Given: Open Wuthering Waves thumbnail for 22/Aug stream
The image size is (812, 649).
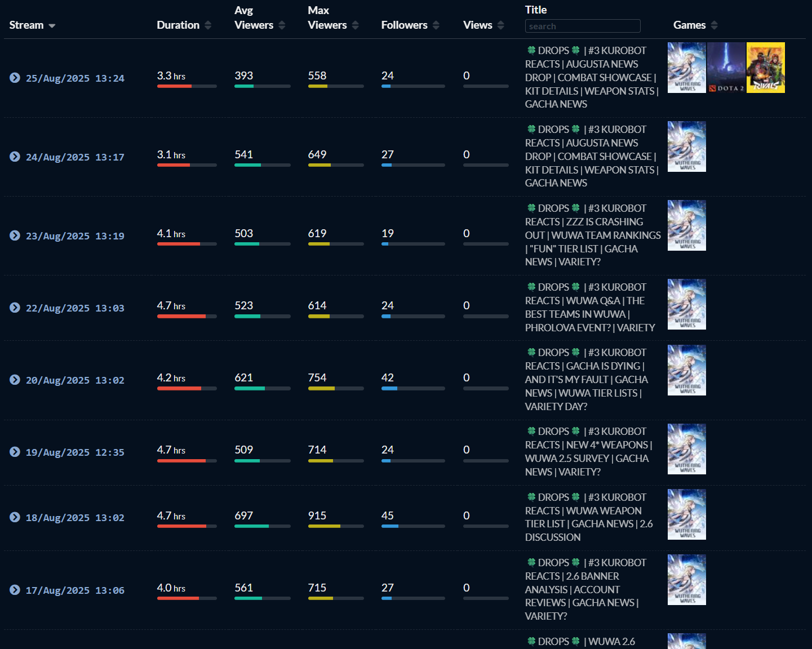Looking at the screenshot, I should [x=687, y=304].
